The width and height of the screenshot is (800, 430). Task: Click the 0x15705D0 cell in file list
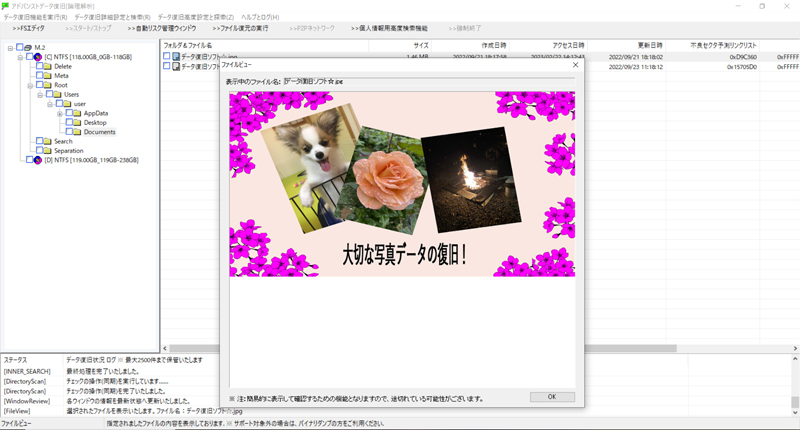pos(742,67)
